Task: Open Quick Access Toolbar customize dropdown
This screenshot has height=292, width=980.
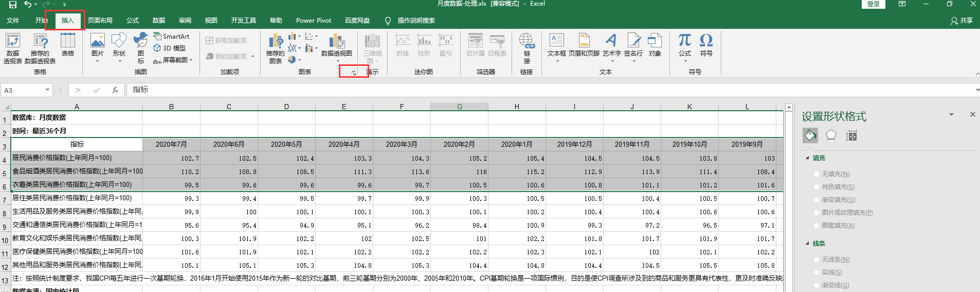Action: coord(64,5)
